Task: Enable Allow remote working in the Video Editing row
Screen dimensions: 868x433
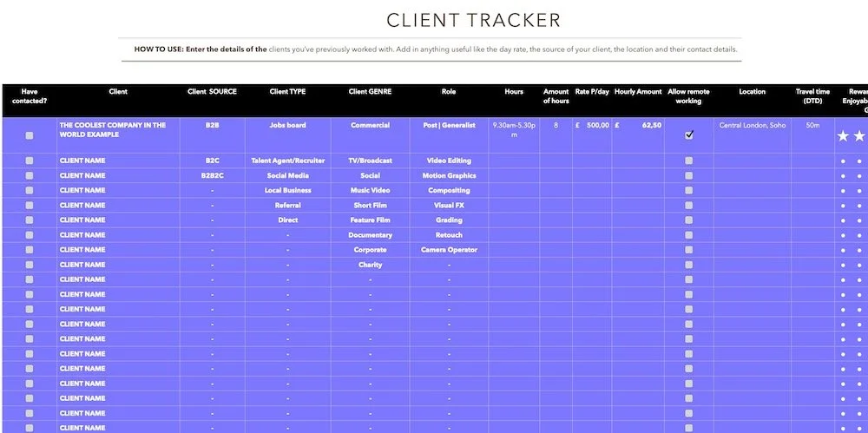Action: [688, 161]
